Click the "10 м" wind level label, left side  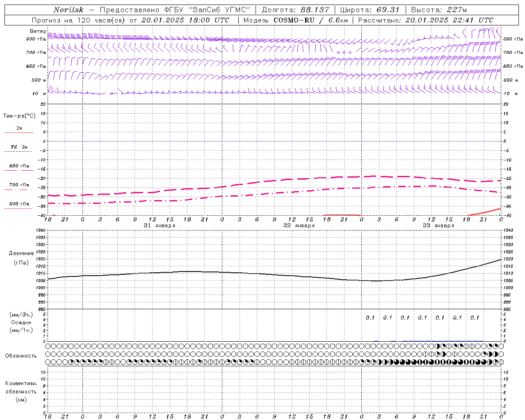click(x=39, y=94)
